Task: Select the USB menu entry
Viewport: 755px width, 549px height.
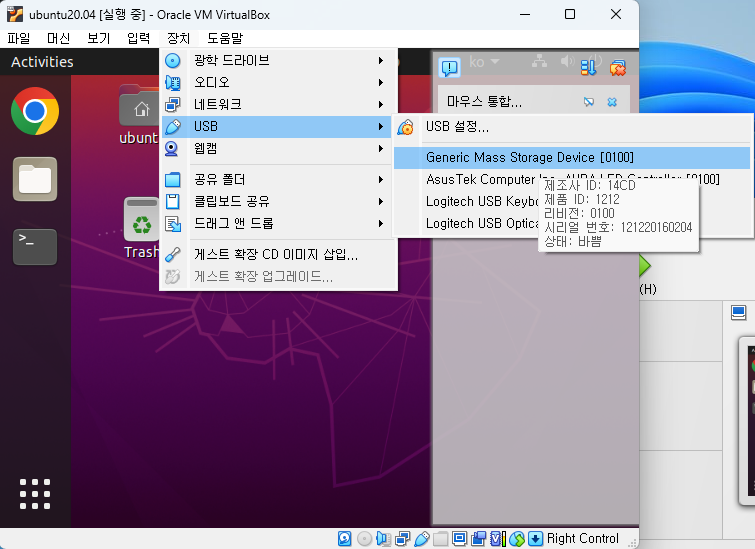Action: tap(278, 127)
